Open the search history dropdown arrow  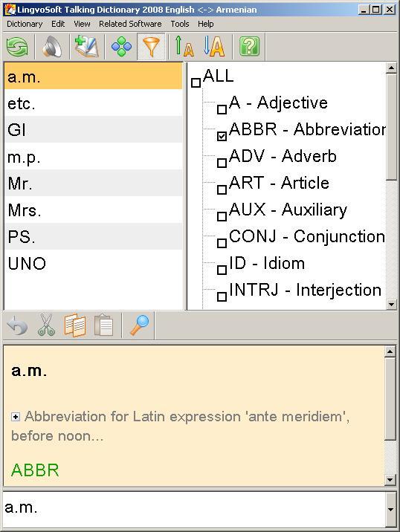click(390, 509)
